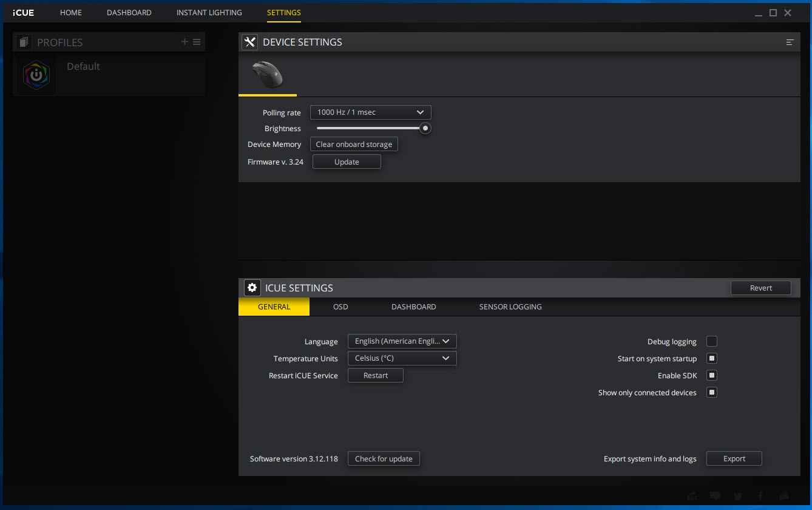Click the Firmware v. 3.24 label
This screenshot has height=510, width=812.
pos(276,162)
